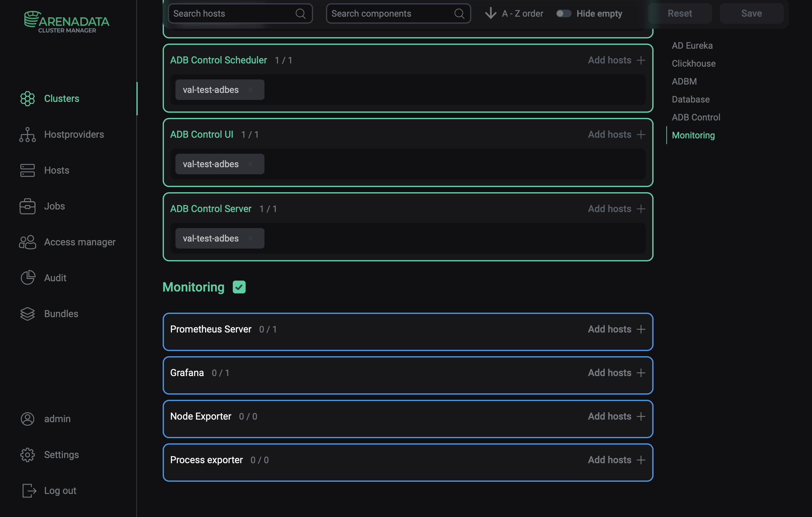Click the Bundles layers icon
This screenshot has width=812, height=517.
click(27, 314)
